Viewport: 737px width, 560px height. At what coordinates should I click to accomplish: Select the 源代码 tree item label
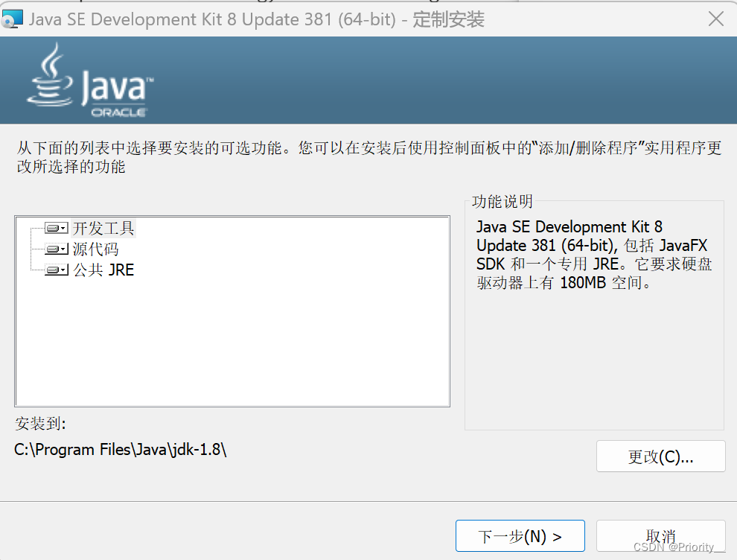(x=95, y=249)
